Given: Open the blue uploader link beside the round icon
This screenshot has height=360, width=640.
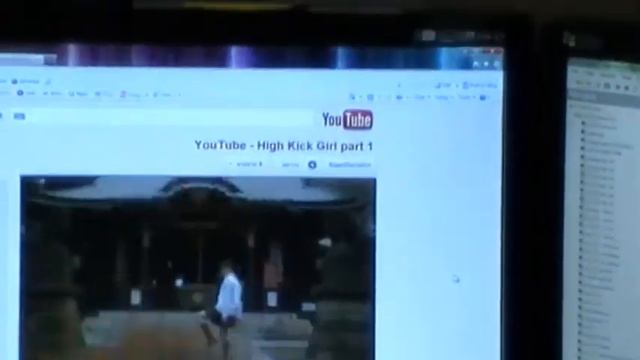Looking at the screenshot, I should [350, 165].
